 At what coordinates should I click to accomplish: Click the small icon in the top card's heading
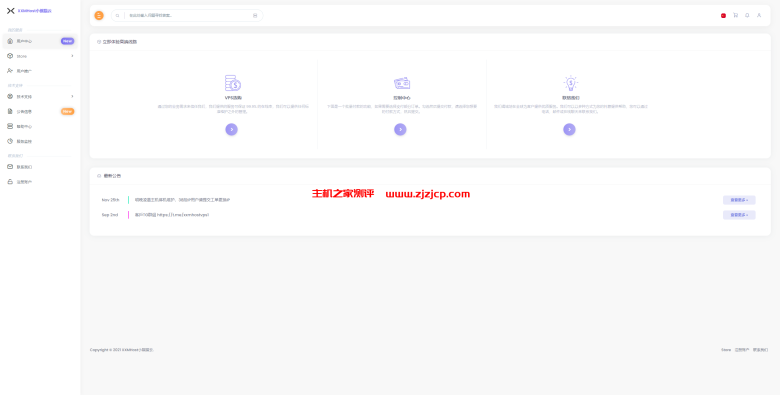99,42
